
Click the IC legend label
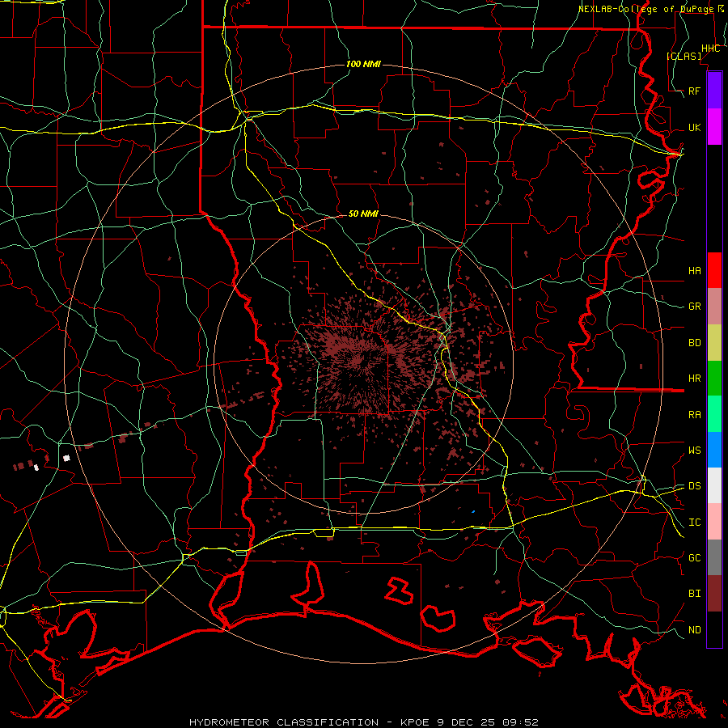tap(695, 523)
